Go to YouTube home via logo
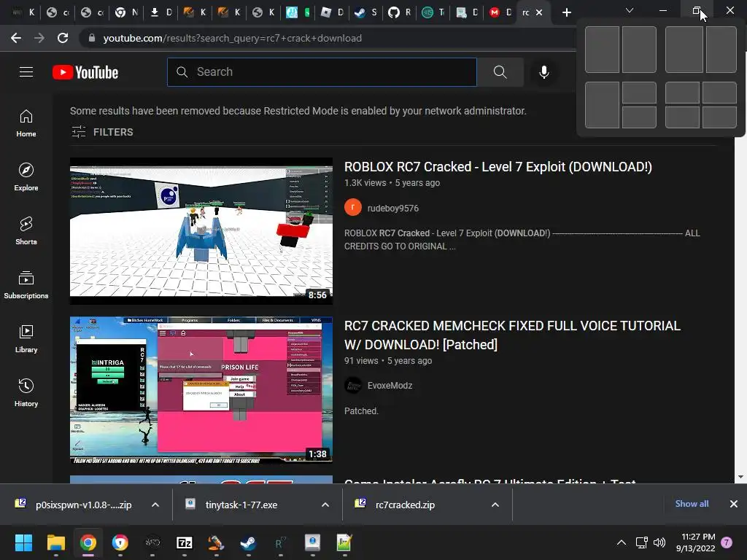 point(85,72)
